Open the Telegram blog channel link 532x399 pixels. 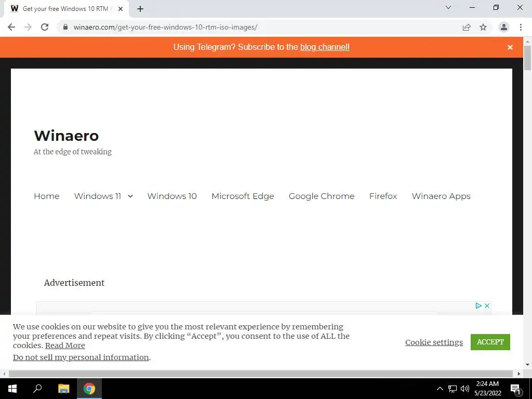coord(325,47)
